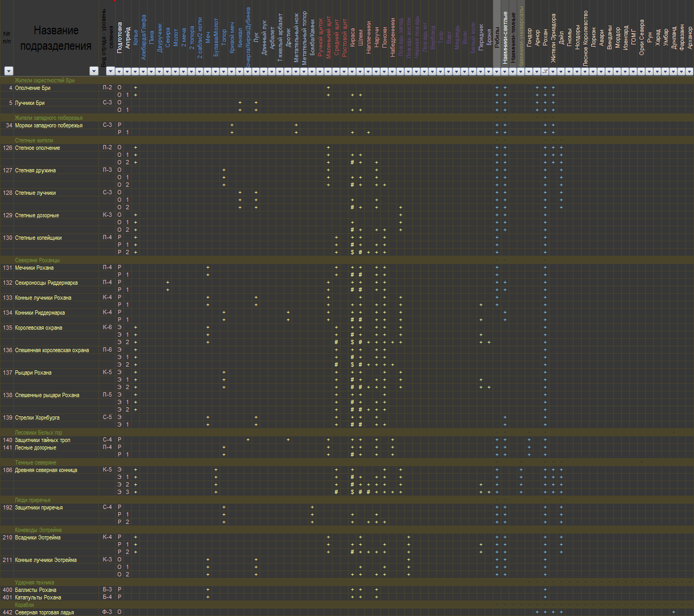
Task: Select the Северная торговая ладья cell
Action: (56, 612)
